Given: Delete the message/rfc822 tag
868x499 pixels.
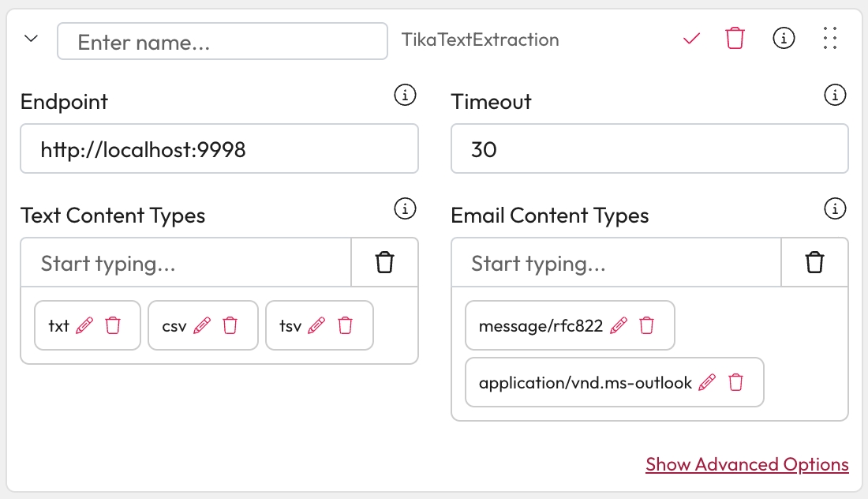Looking at the screenshot, I should tap(646, 325).
